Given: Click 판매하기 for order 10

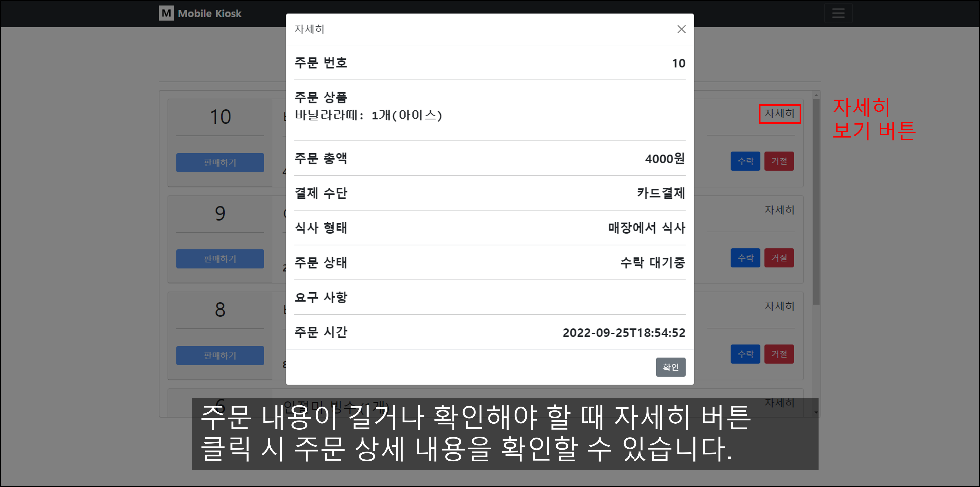Looking at the screenshot, I should [x=220, y=162].
